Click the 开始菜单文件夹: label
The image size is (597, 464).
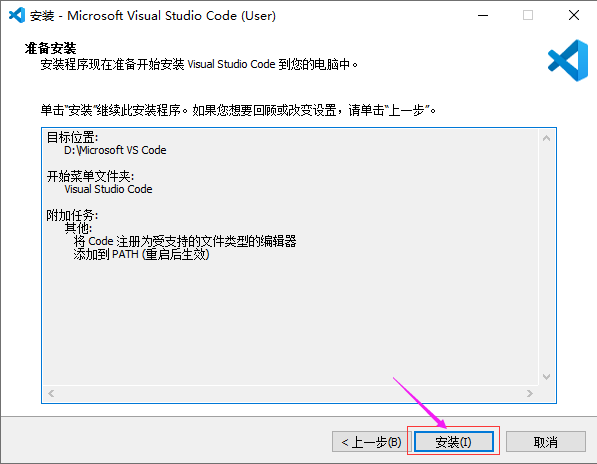coord(90,176)
